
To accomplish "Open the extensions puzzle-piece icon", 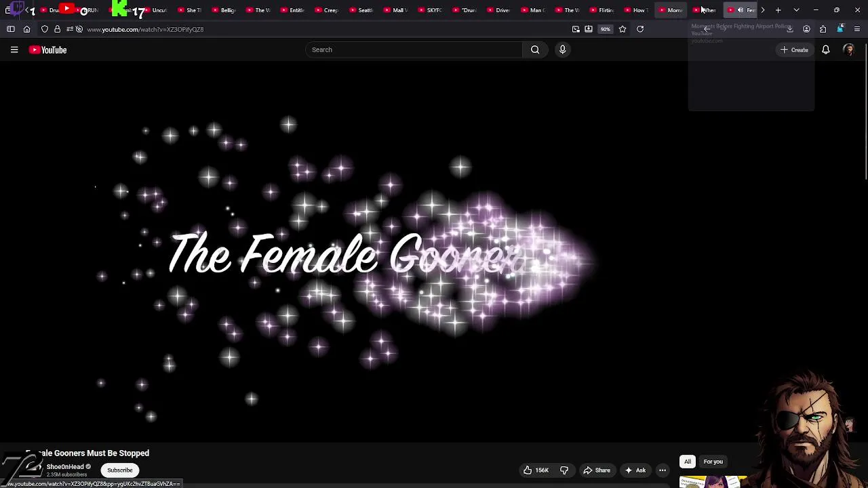I will coord(823,29).
